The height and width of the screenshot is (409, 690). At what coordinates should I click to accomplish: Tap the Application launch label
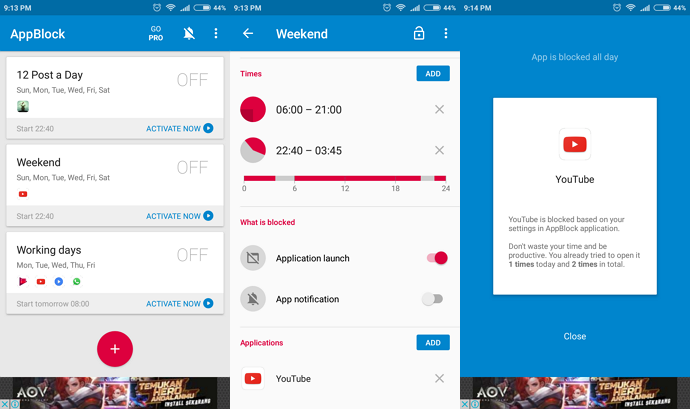[312, 258]
